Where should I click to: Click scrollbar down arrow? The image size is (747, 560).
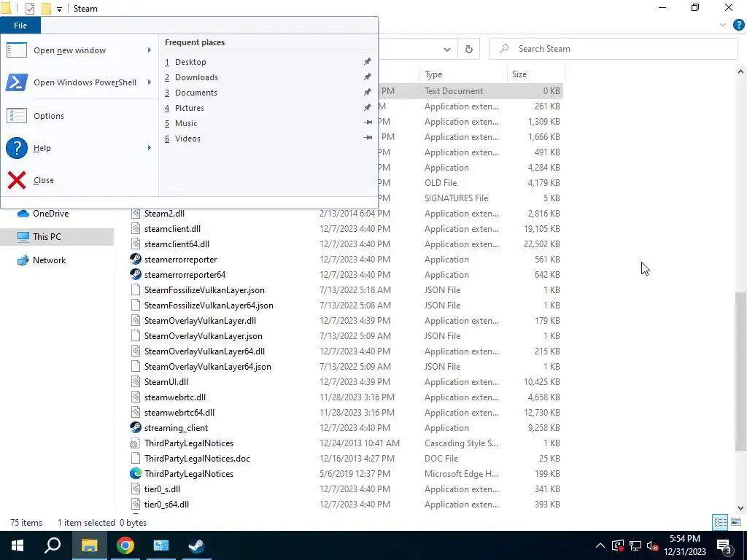click(x=740, y=508)
